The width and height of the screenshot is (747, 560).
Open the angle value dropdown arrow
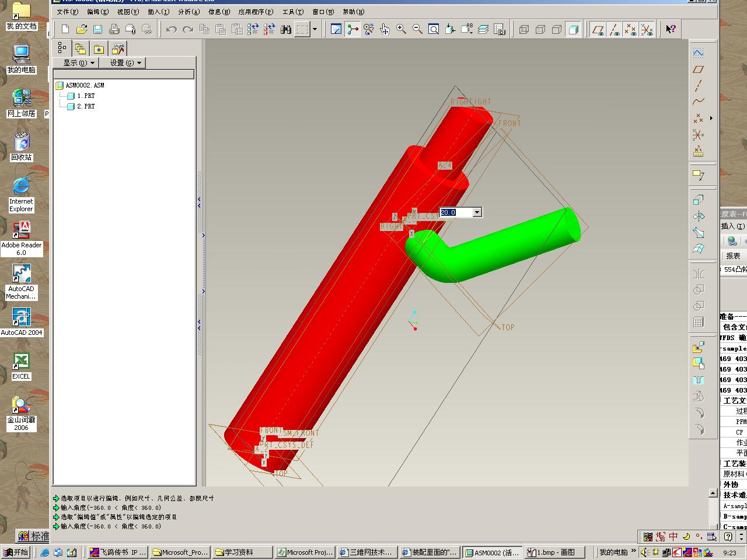(x=477, y=212)
